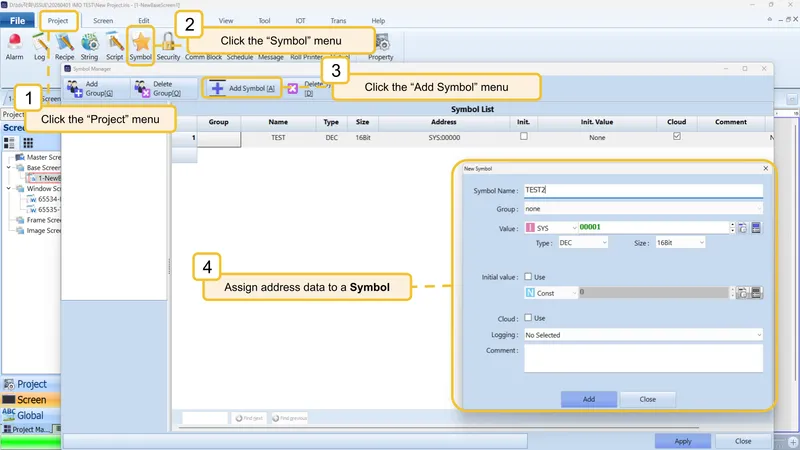Click the Symbol Name input field
The height and width of the screenshot is (450, 800).
[643, 190]
